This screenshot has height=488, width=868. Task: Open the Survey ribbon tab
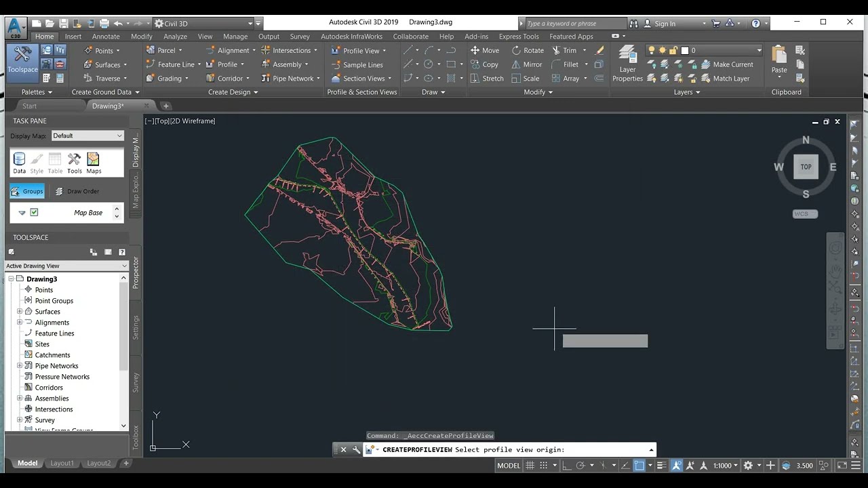(300, 37)
